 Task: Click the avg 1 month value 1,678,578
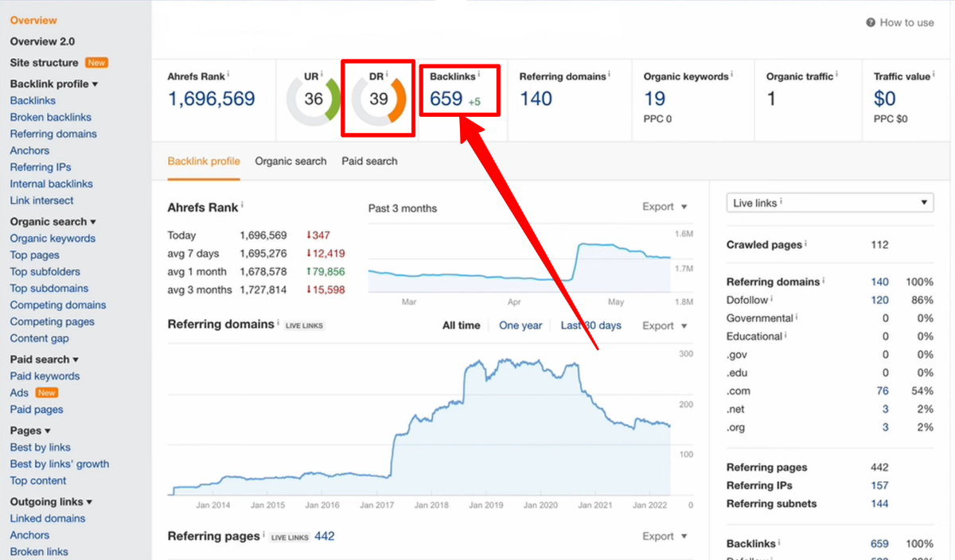click(263, 272)
